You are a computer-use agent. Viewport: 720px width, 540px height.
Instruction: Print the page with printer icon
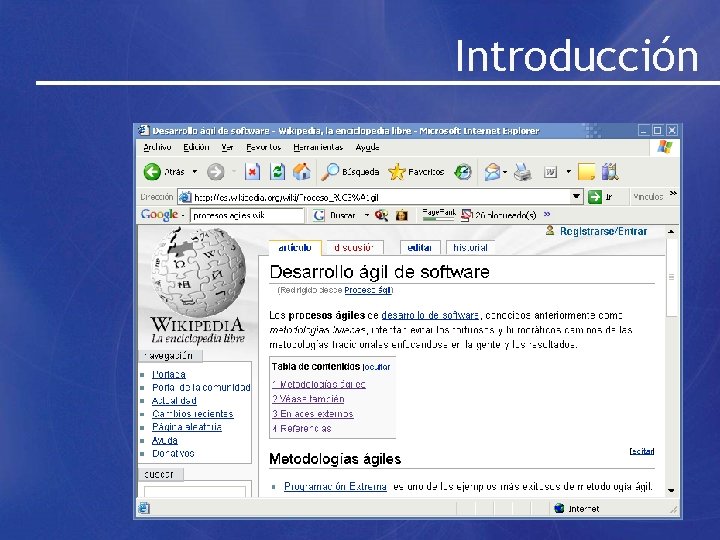523,172
